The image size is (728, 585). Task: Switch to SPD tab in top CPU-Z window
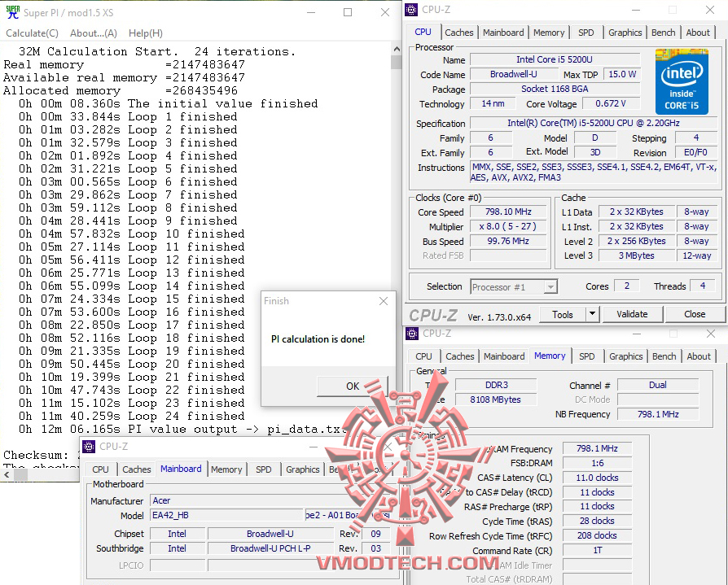586,33
